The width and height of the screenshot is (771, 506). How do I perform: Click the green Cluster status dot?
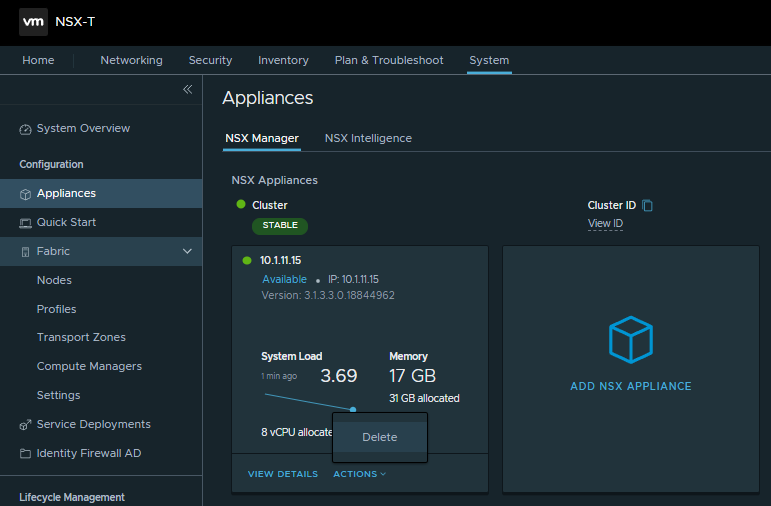241,204
